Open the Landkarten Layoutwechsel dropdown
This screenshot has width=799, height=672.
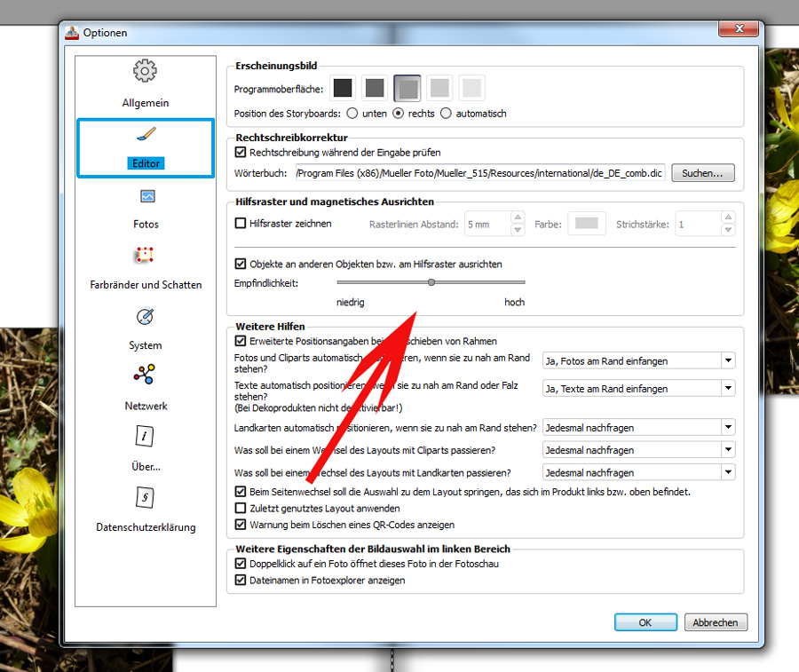point(639,472)
